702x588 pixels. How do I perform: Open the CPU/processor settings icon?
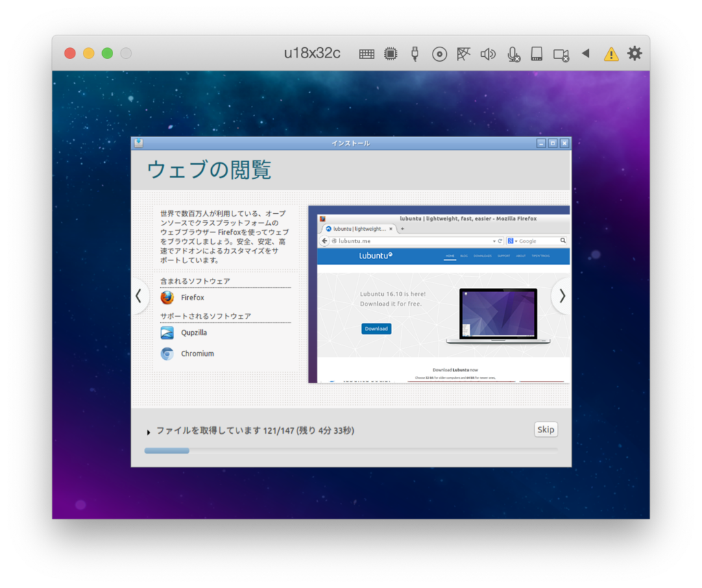[390, 53]
